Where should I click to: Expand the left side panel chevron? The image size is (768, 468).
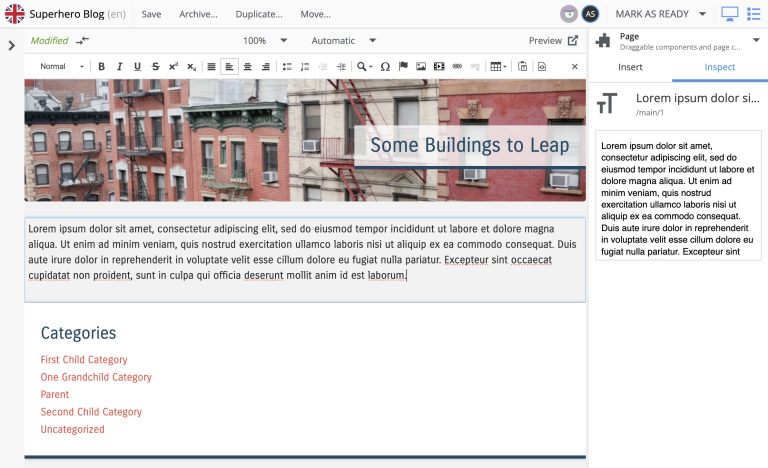click(x=12, y=46)
